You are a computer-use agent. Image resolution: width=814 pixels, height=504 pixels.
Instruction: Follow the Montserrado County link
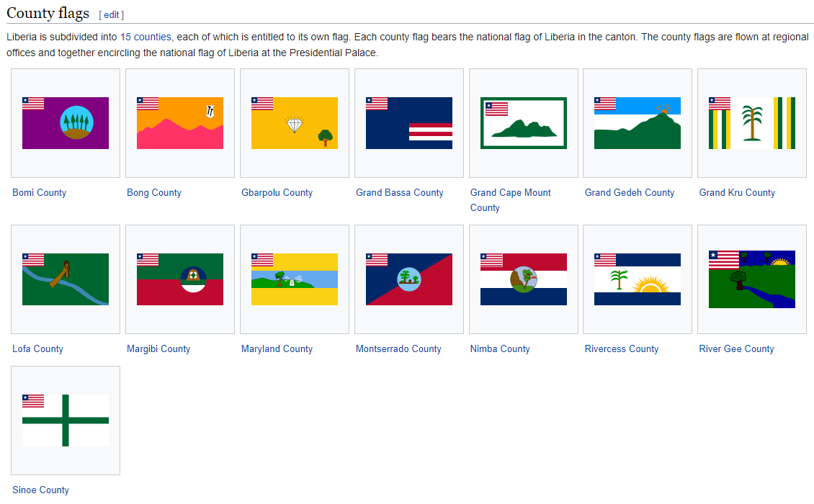point(398,348)
